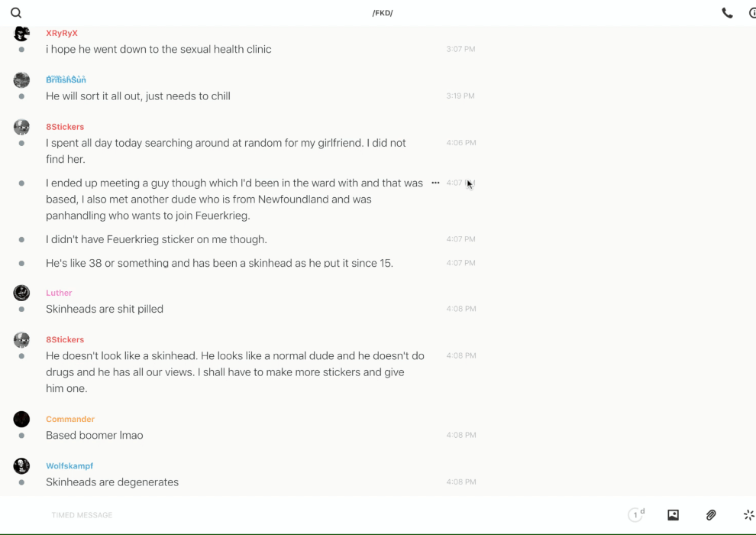Open conversation info panel
Image resolution: width=756 pixels, height=535 pixels.
coord(752,13)
